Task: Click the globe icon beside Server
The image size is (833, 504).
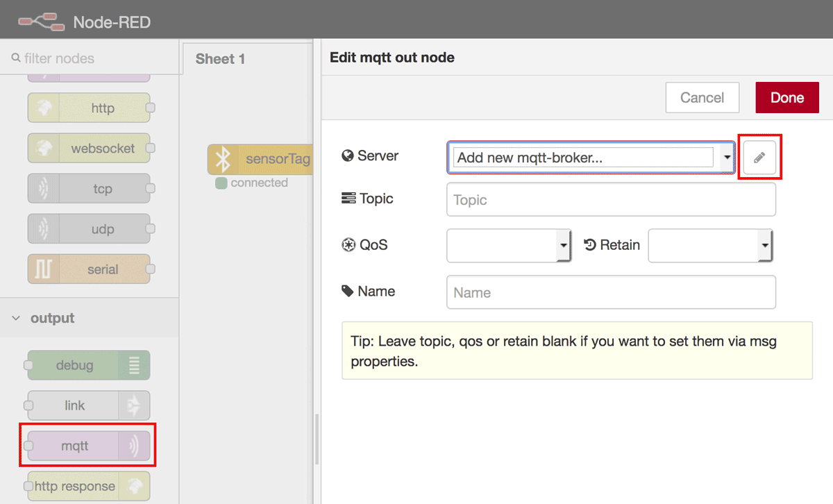Action: tap(348, 156)
